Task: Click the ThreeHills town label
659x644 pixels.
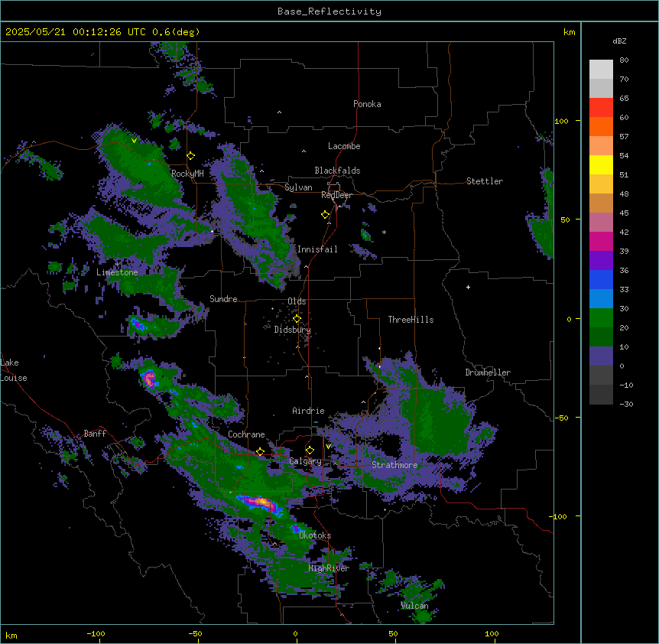Action: (x=411, y=320)
